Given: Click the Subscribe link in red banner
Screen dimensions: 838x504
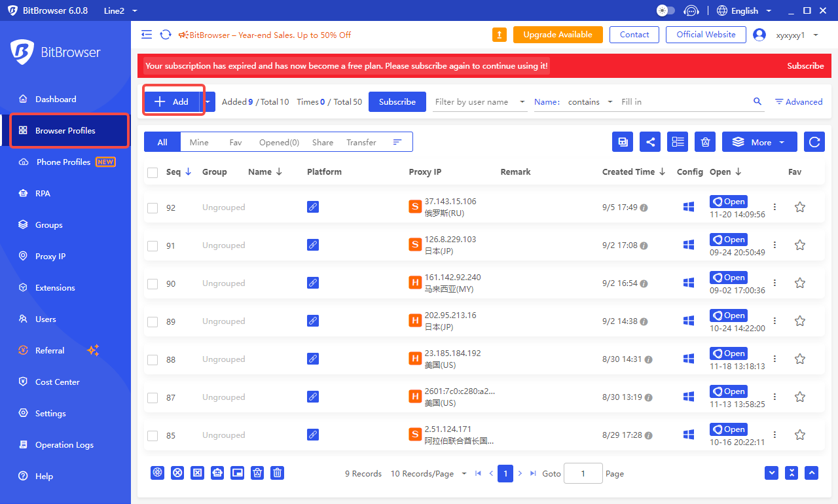Looking at the screenshot, I should click(x=805, y=66).
